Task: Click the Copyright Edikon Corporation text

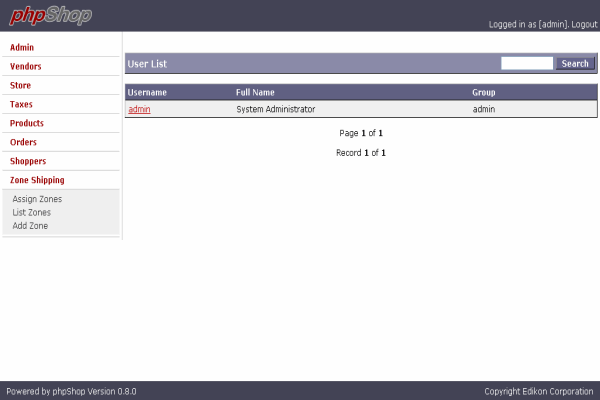Action: tap(539, 392)
